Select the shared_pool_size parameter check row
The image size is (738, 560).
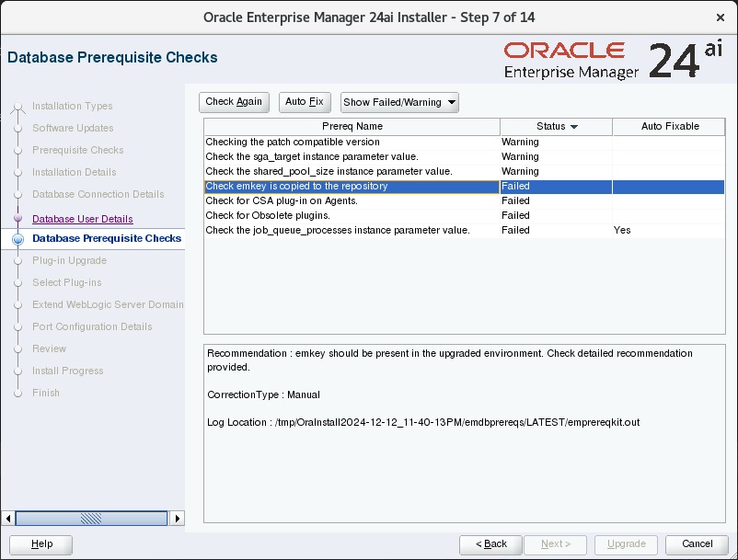(x=464, y=171)
